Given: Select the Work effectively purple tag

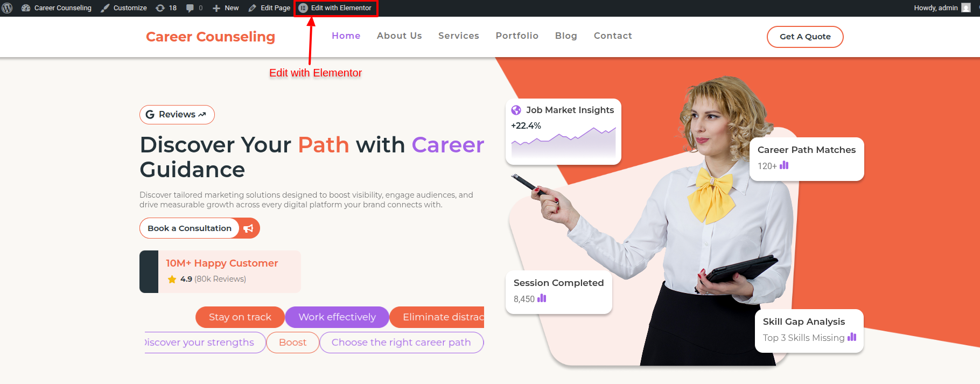Looking at the screenshot, I should [x=337, y=317].
